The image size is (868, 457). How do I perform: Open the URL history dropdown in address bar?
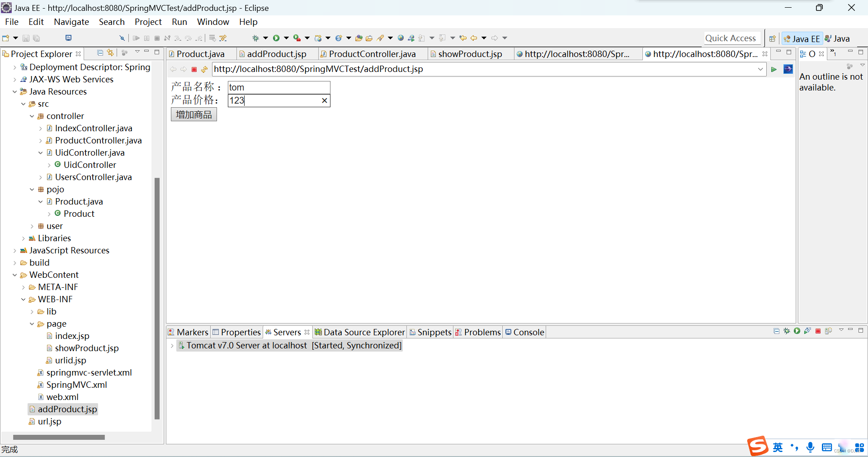[x=760, y=69]
